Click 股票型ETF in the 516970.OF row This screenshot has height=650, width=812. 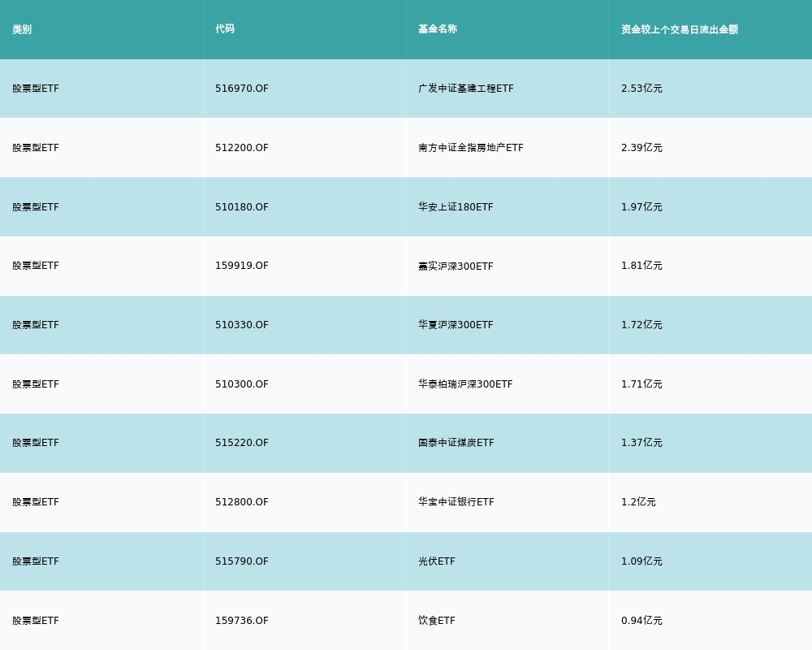click(36, 89)
